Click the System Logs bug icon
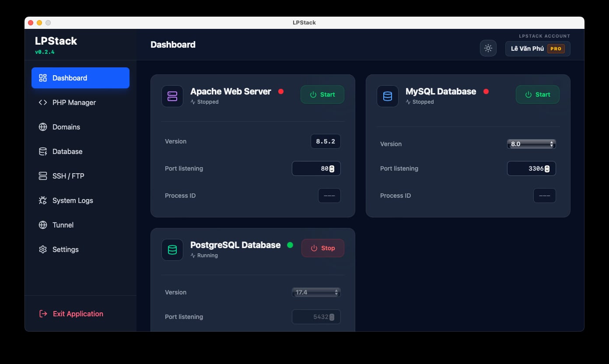Viewport: 609px width, 364px height. pos(43,200)
